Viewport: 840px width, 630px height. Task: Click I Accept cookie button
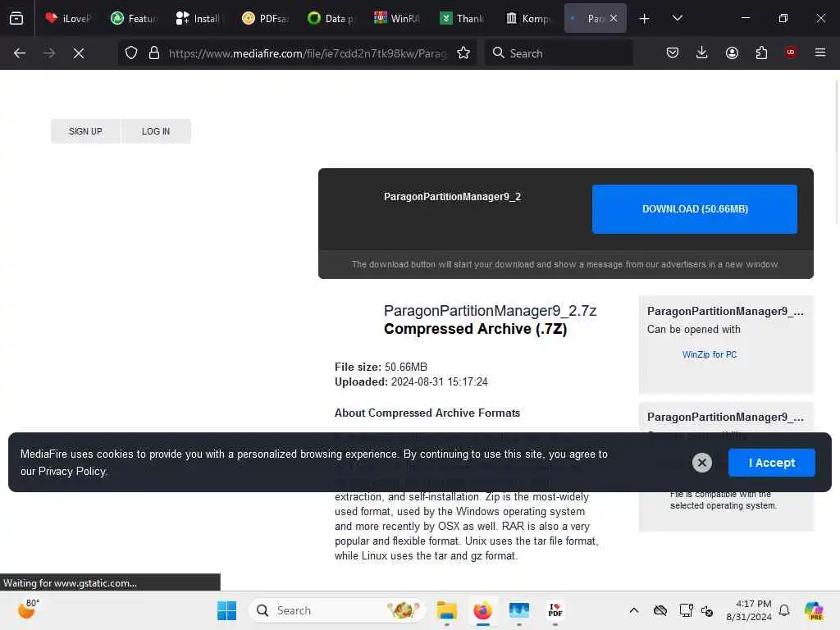coord(771,463)
